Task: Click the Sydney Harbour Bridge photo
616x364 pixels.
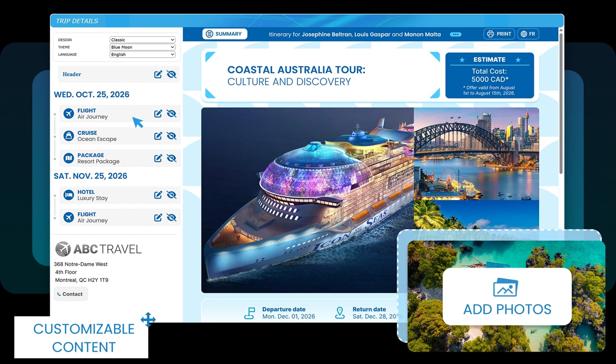Action: 476,154
